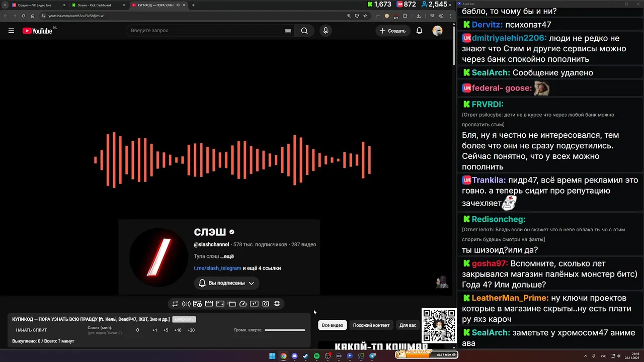Click 'НАЧАТЬ СПЛИТ' button

click(31, 330)
